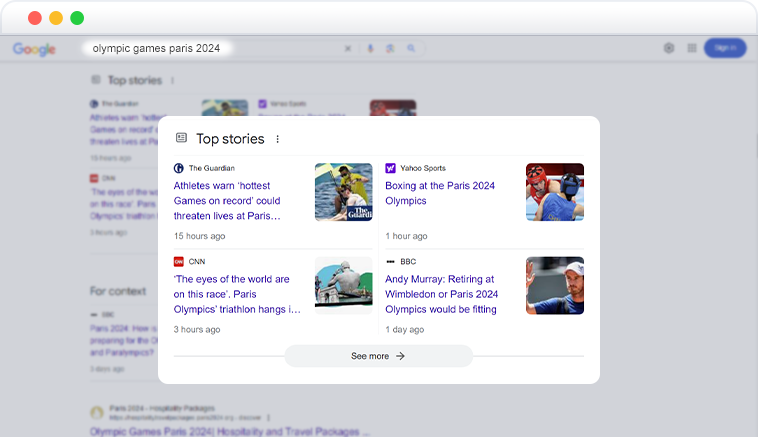This screenshot has height=437, width=758.
Task: Open the blurred Hospitality and Travel Packages result
Action: click(230, 432)
